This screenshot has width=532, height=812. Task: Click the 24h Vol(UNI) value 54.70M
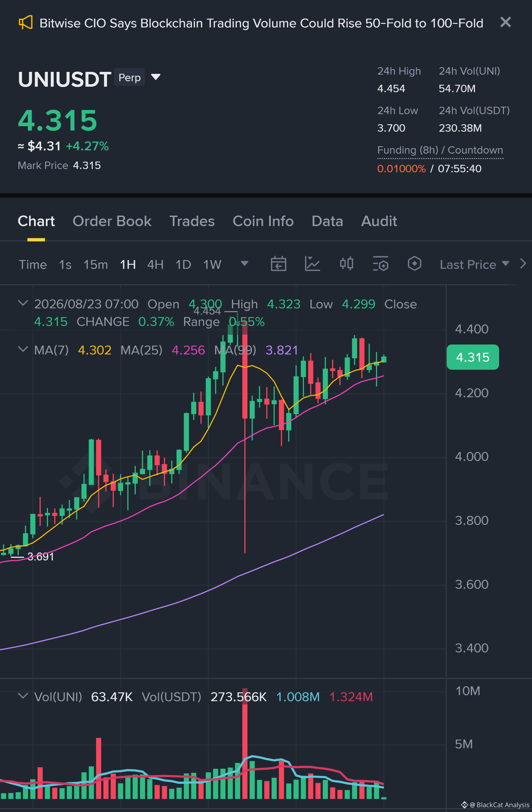click(457, 89)
